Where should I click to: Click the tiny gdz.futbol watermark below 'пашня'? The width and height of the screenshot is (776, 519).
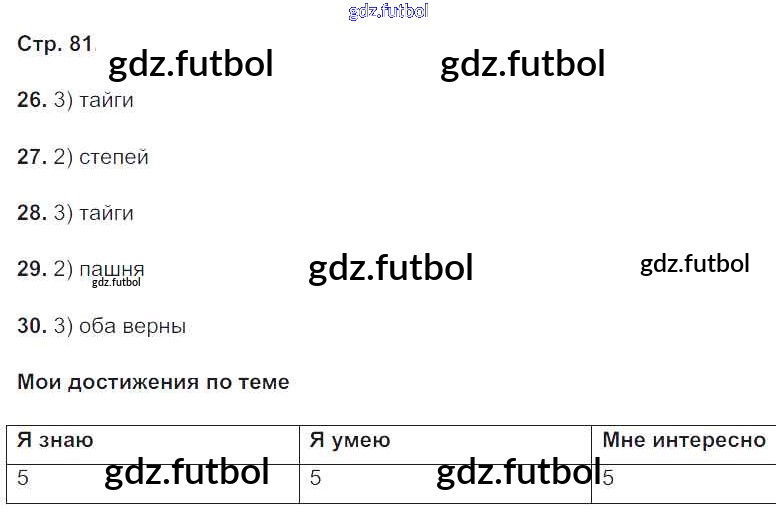coord(116,283)
